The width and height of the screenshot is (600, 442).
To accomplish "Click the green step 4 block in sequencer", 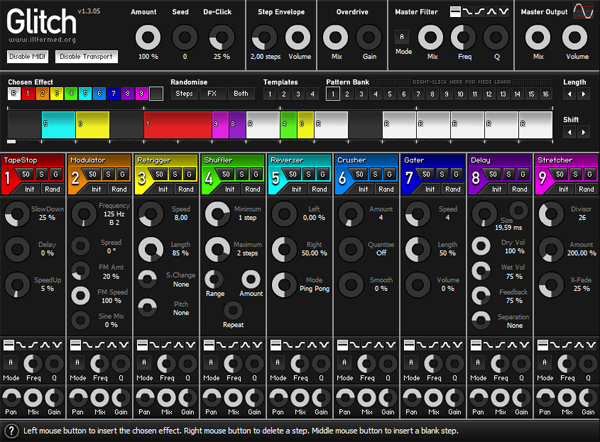I will coord(289,125).
